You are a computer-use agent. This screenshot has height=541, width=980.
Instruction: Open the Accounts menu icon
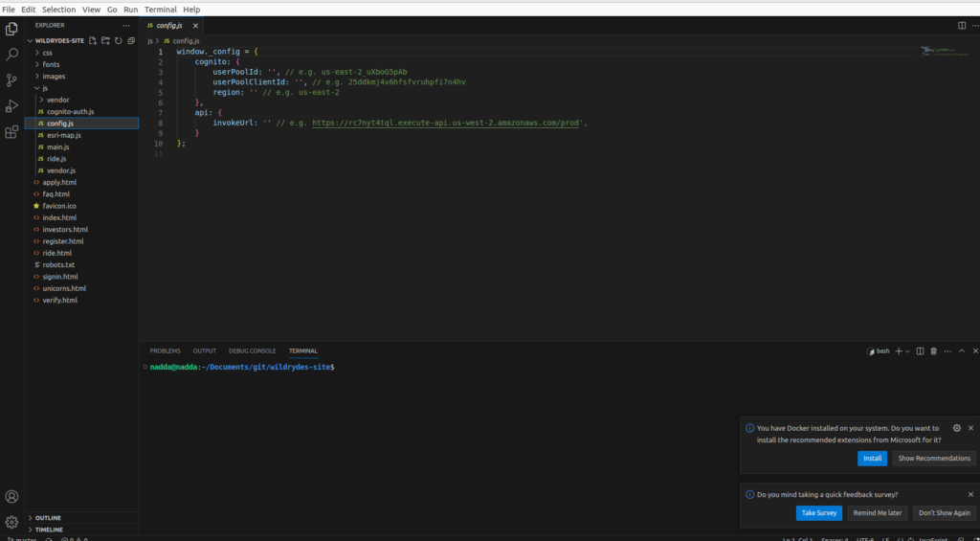coord(11,497)
